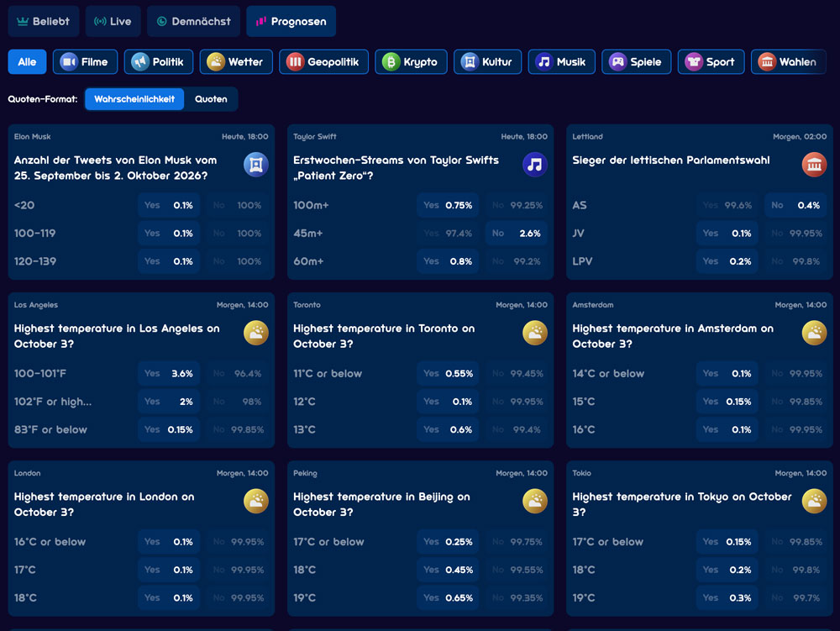Open the Demnächst tab
This screenshot has width=840, height=631.
click(x=194, y=22)
